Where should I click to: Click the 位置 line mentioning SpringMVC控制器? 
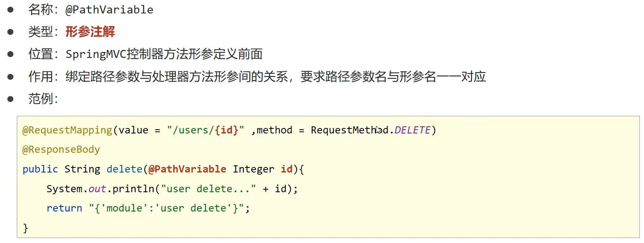145,54
